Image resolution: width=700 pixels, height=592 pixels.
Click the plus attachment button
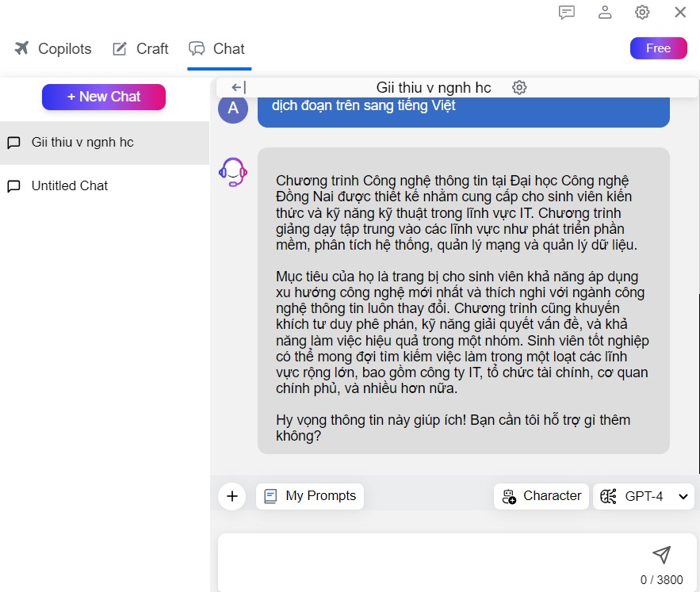(231, 496)
